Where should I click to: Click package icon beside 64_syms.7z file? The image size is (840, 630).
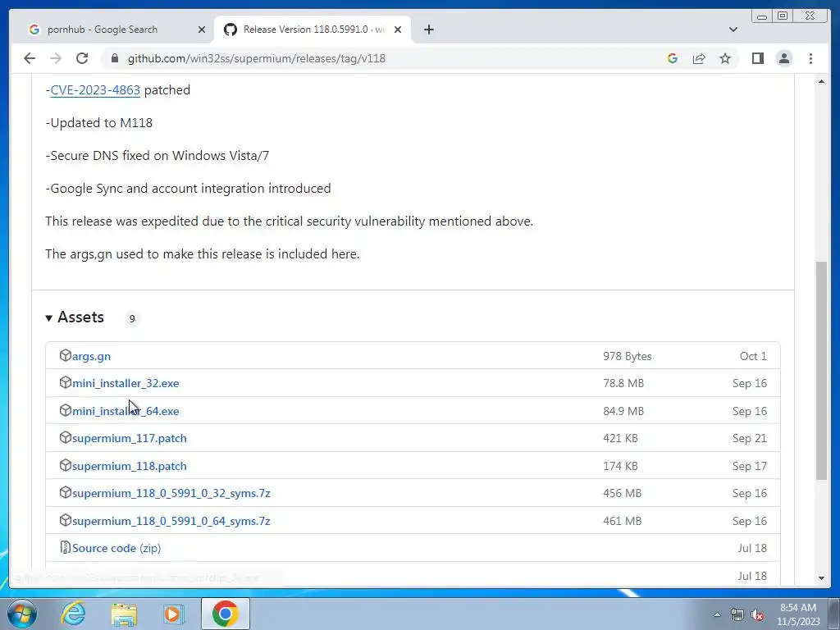[66, 520]
